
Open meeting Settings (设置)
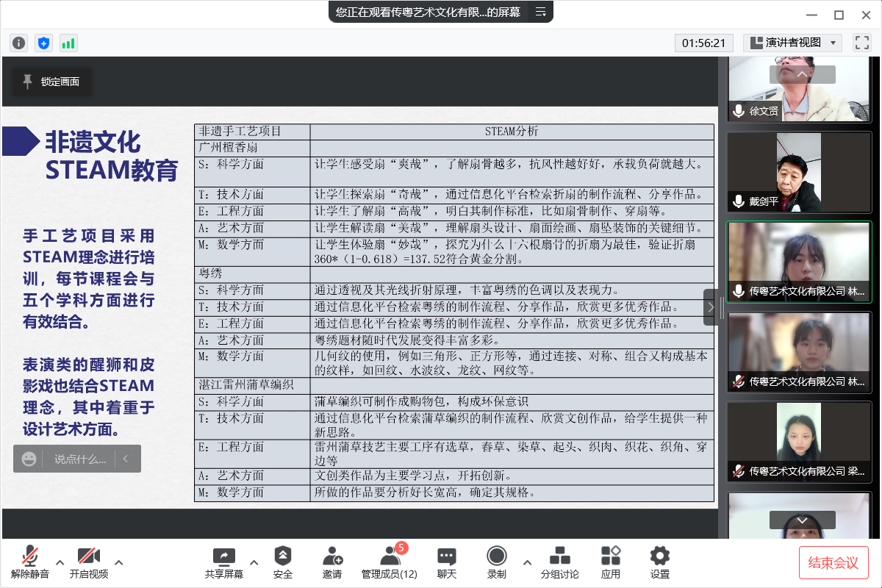[660, 562]
